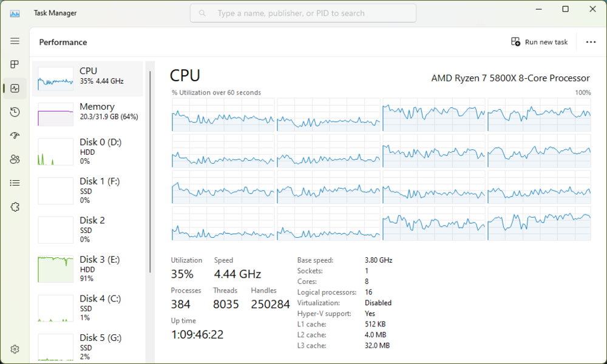Open the Services puzzle-piece icon

(x=15, y=207)
